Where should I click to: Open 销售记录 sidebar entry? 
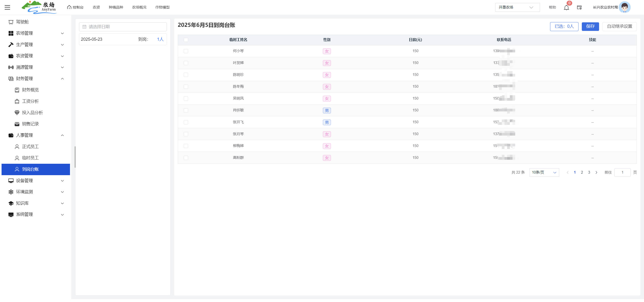pyautogui.click(x=30, y=124)
